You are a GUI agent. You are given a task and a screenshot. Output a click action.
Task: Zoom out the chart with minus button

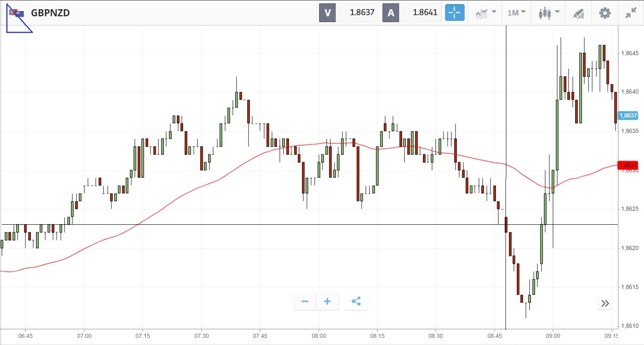click(305, 302)
